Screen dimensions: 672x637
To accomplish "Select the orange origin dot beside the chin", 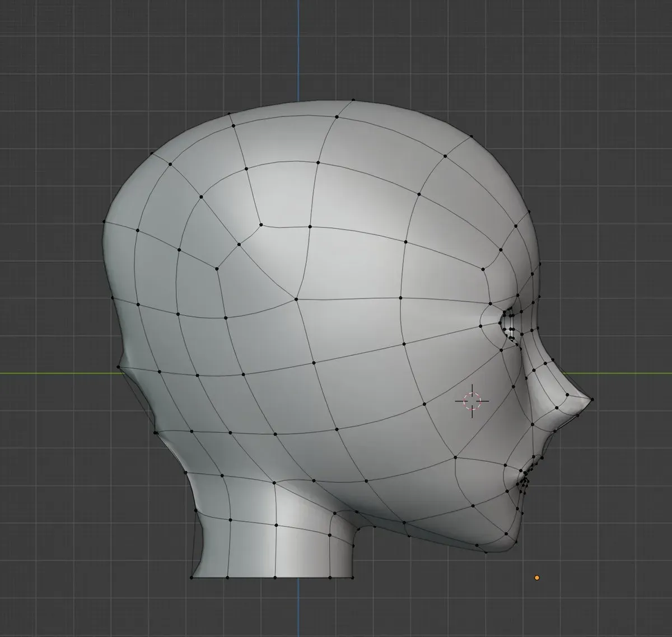I will [537, 578].
